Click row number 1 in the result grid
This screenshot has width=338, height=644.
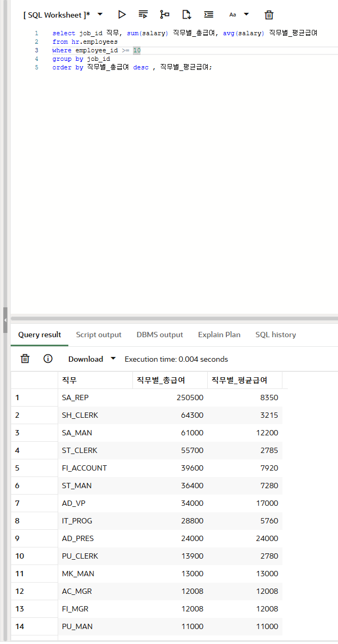(x=34, y=397)
